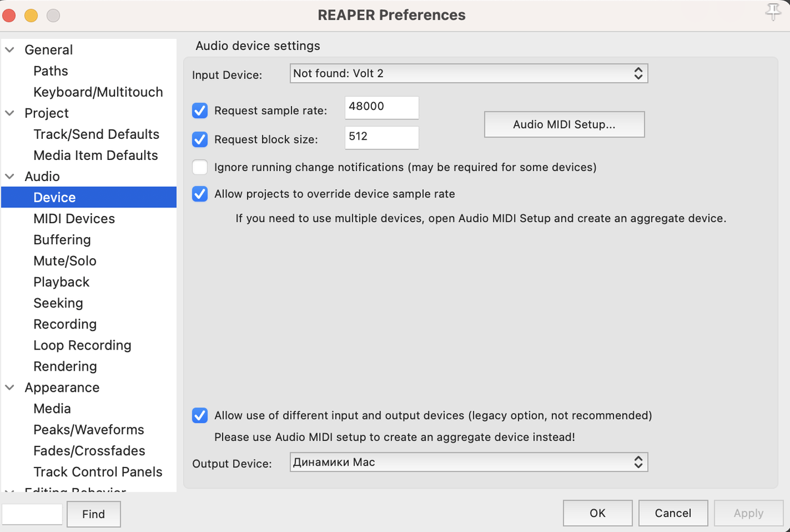790x532 pixels.
Task: Open Keyboard/Multitouch settings
Action: point(98,92)
